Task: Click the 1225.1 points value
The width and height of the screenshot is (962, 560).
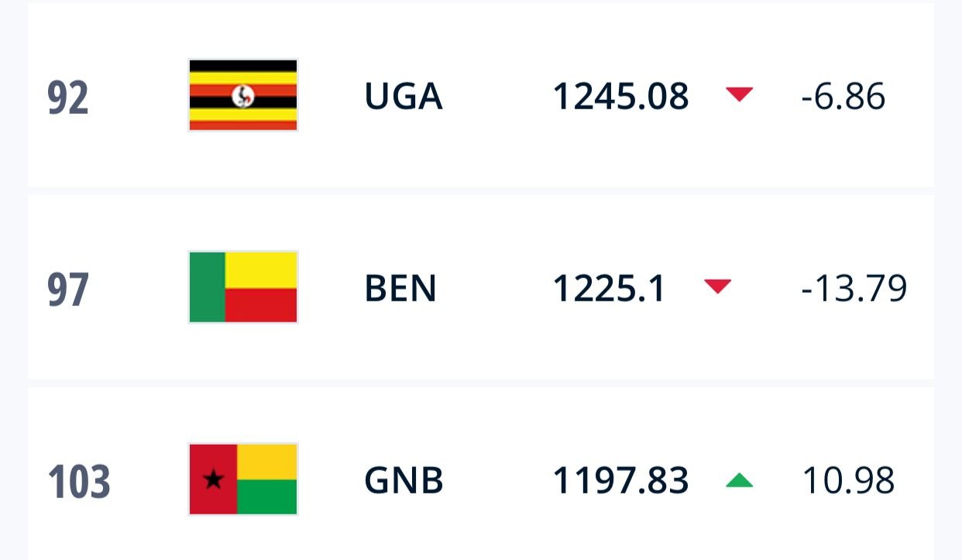Action: [609, 289]
